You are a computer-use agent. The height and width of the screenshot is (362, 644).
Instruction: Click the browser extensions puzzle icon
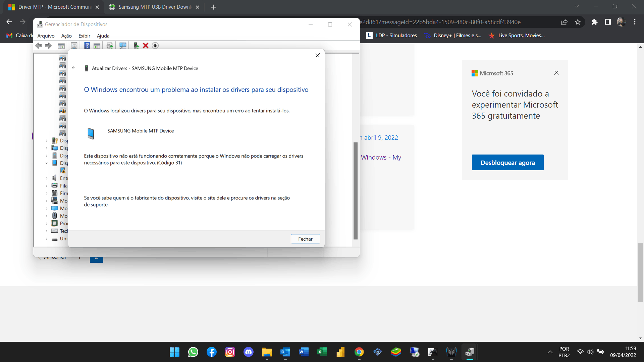[594, 22]
